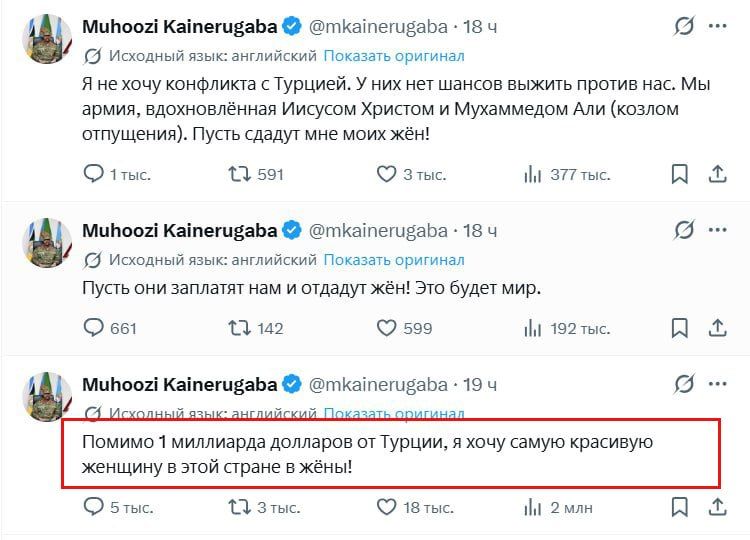
Task: Bookmark the second tweet
Action: point(679,327)
